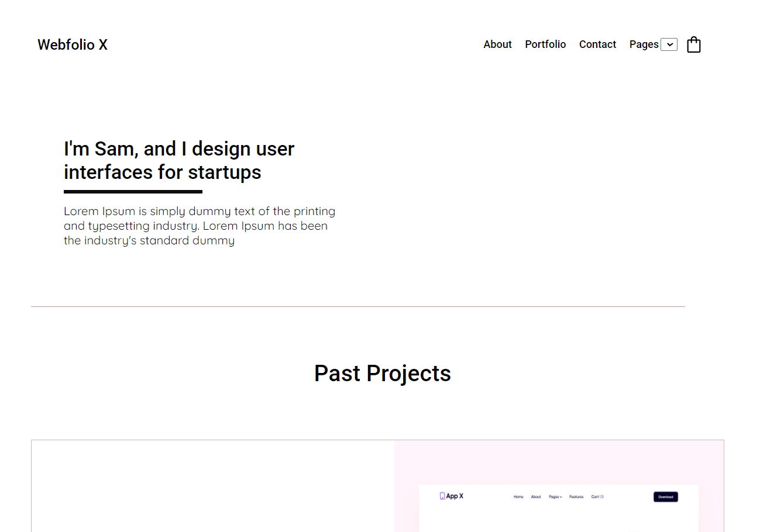Select the Pages dropdown chevron in the header

[x=669, y=44]
